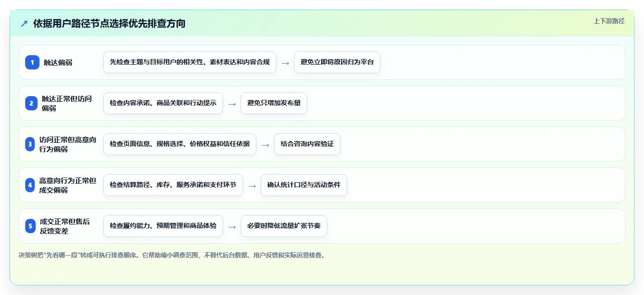This screenshot has height=295, width=644.
Task: Click the footer note starting 决策树把
Action: 173,255
